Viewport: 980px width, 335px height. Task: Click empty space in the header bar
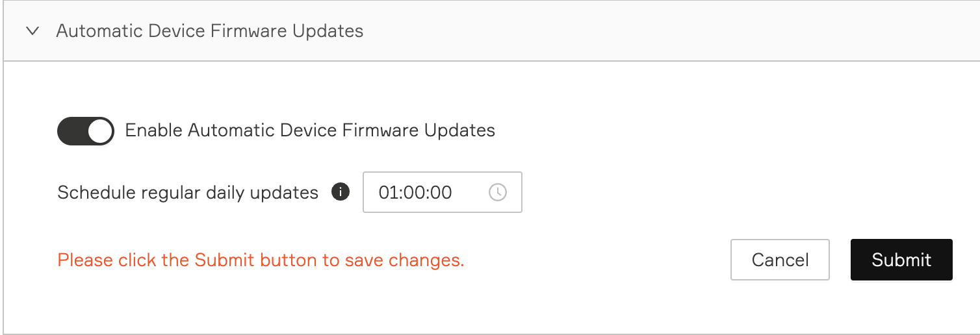point(650,31)
